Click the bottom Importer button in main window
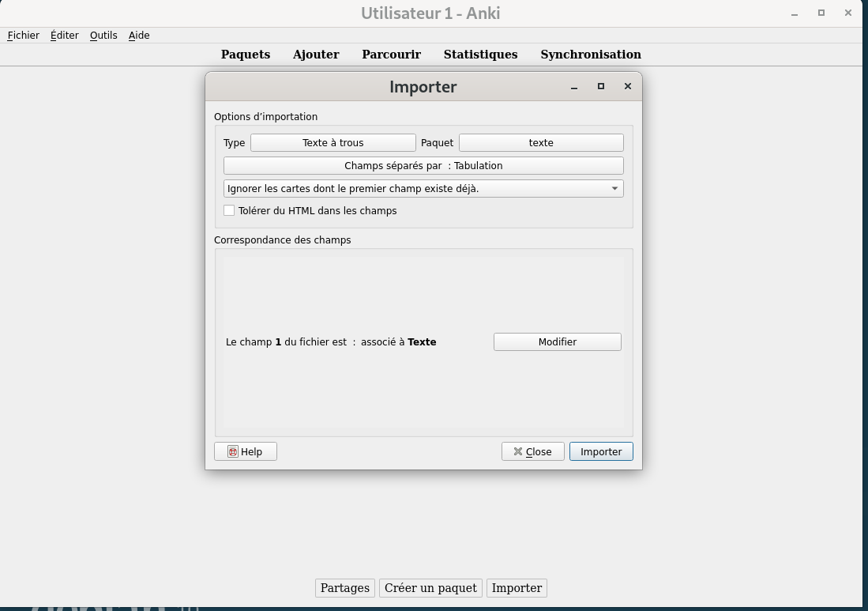This screenshot has height=611, width=868. (517, 588)
